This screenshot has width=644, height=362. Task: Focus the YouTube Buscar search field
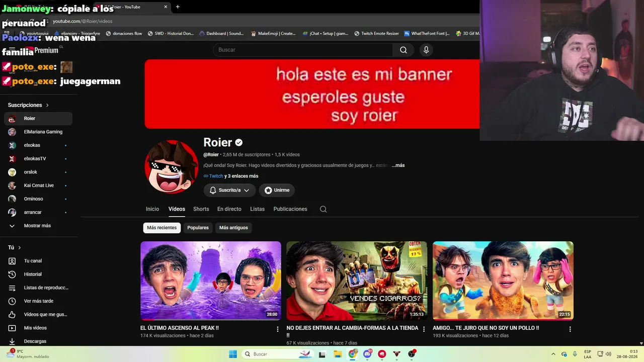coord(303,50)
